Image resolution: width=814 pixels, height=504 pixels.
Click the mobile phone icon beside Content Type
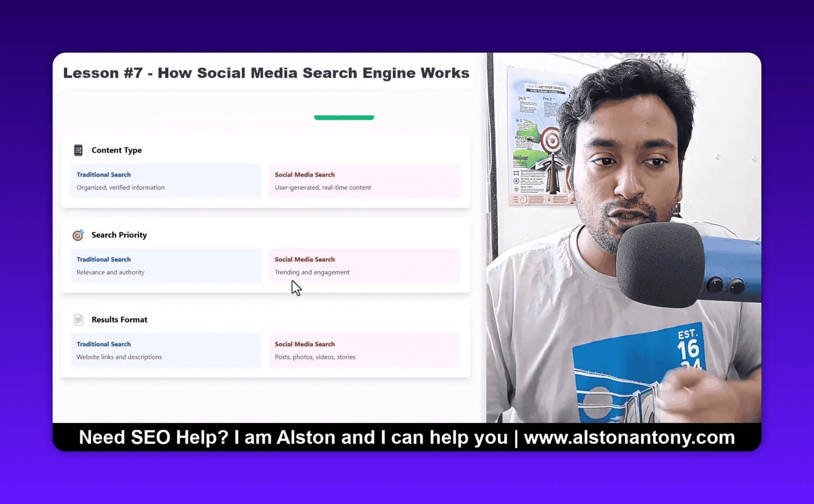point(78,150)
